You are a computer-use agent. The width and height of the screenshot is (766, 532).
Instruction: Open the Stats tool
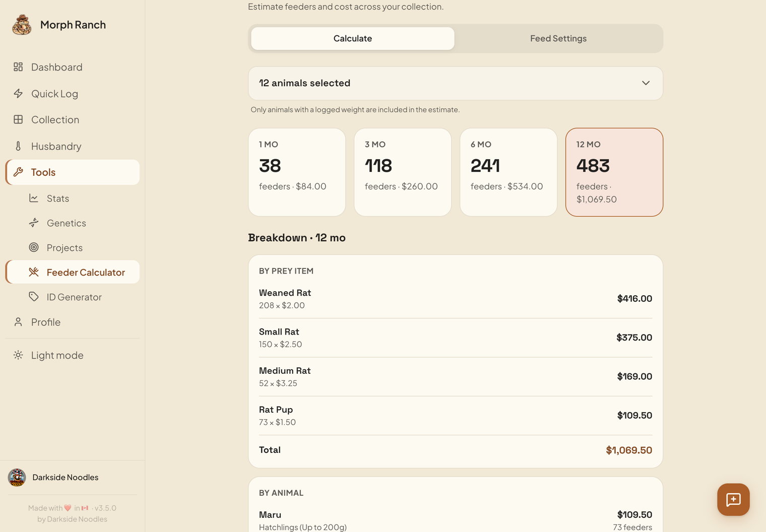pyautogui.click(x=72, y=198)
